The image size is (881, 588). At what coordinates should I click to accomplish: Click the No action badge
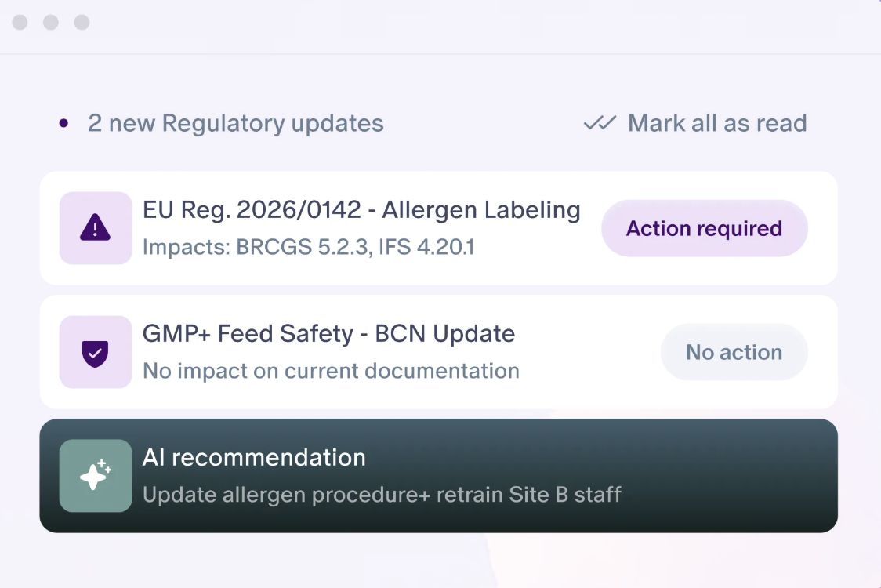coord(734,352)
